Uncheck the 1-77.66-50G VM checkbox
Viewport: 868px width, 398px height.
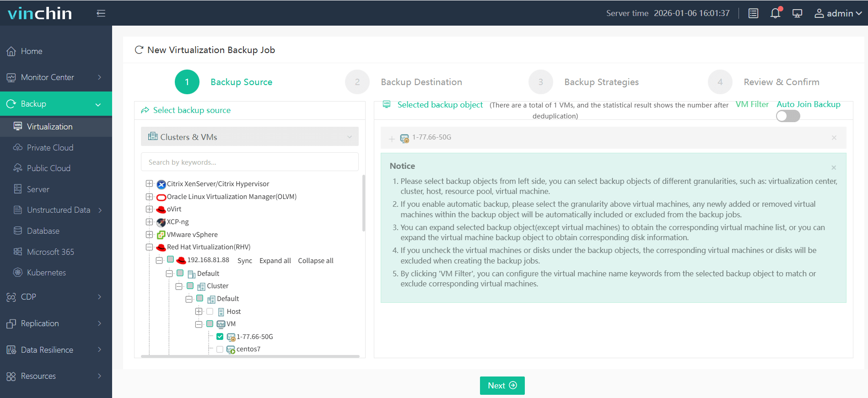click(220, 337)
